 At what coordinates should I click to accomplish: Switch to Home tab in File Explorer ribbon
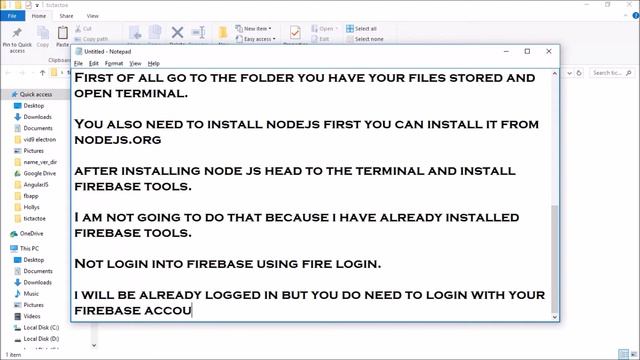[x=39, y=16]
